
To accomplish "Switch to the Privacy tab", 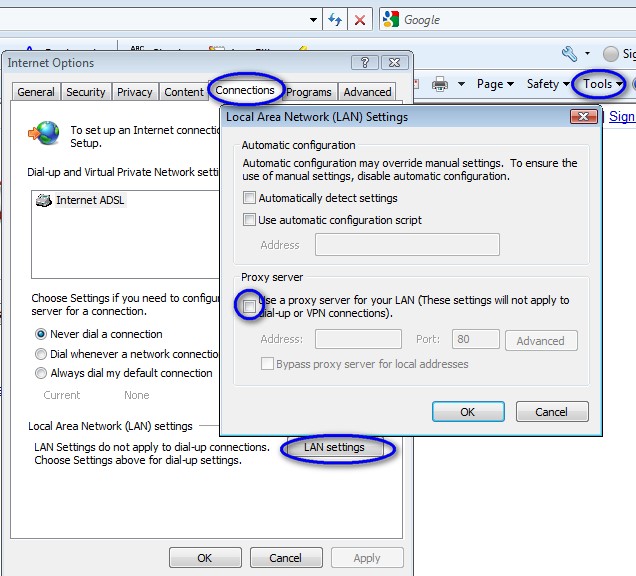I will pos(134,92).
